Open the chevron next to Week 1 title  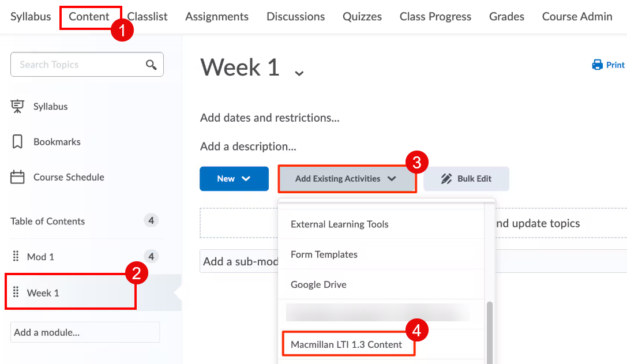point(299,73)
